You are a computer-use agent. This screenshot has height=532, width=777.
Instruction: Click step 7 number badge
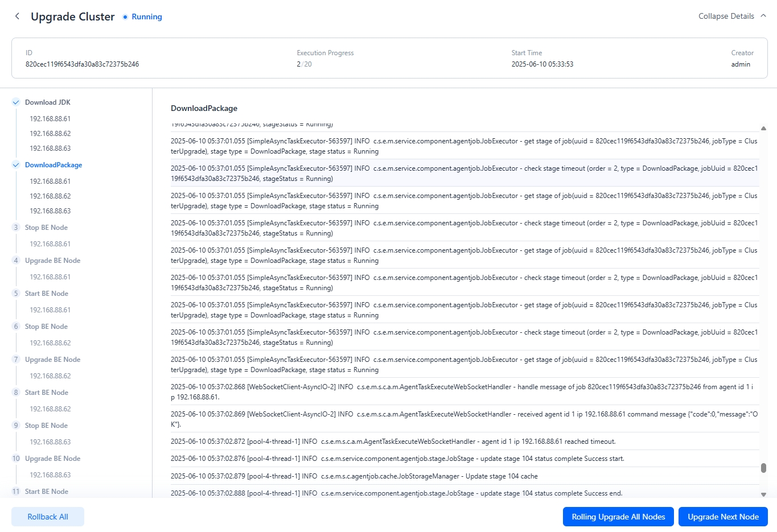click(16, 360)
